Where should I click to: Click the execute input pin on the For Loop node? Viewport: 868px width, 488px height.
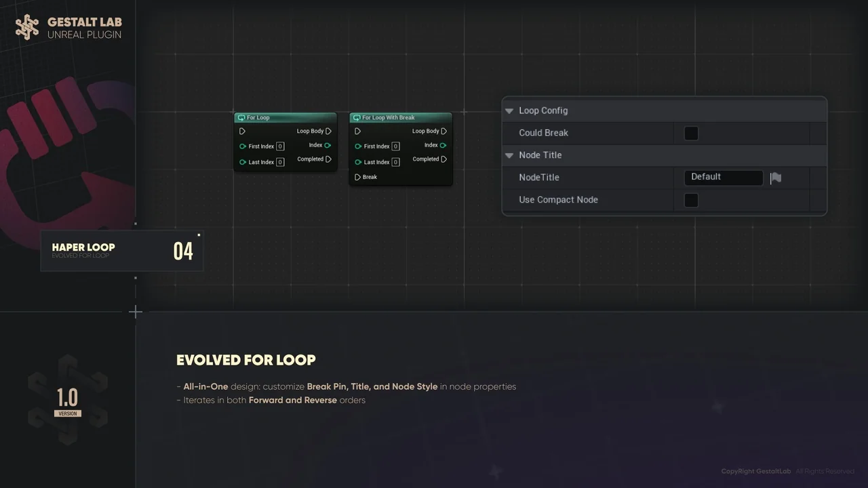tap(242, 131)
